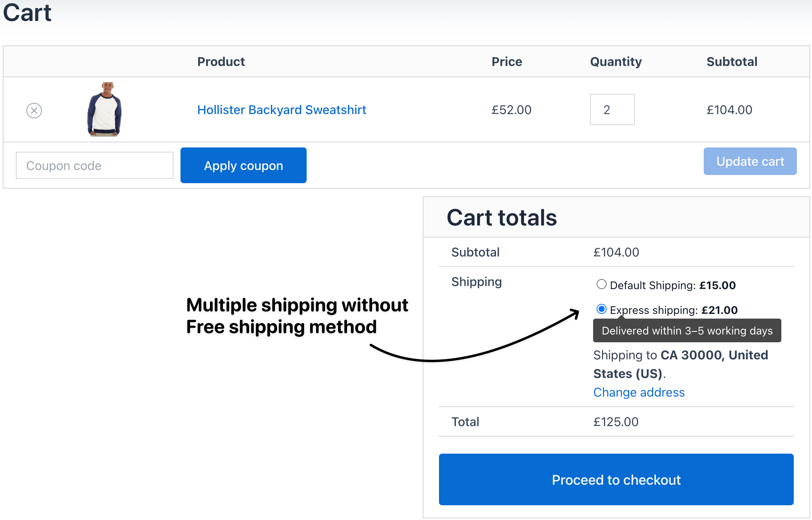Click the Product column header
This screenshot has height=520, width=812.
[221, 62]
